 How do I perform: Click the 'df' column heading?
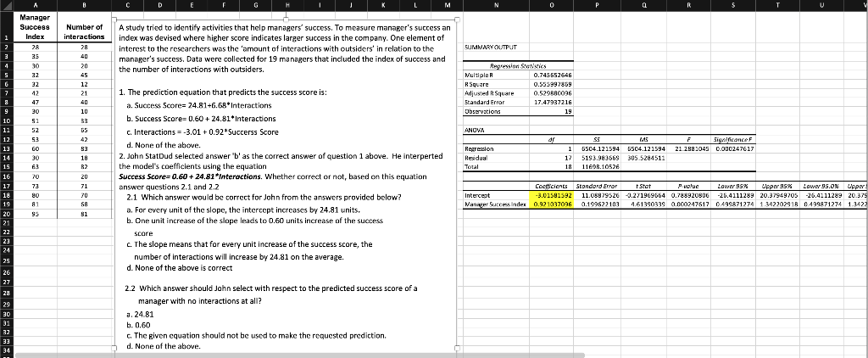pos(551,140)
